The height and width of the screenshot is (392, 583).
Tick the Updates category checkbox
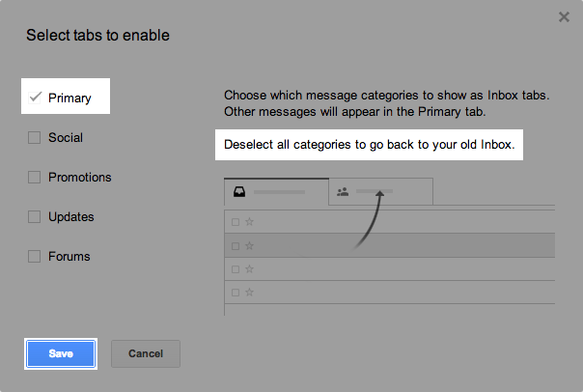[x=35, y=216]
